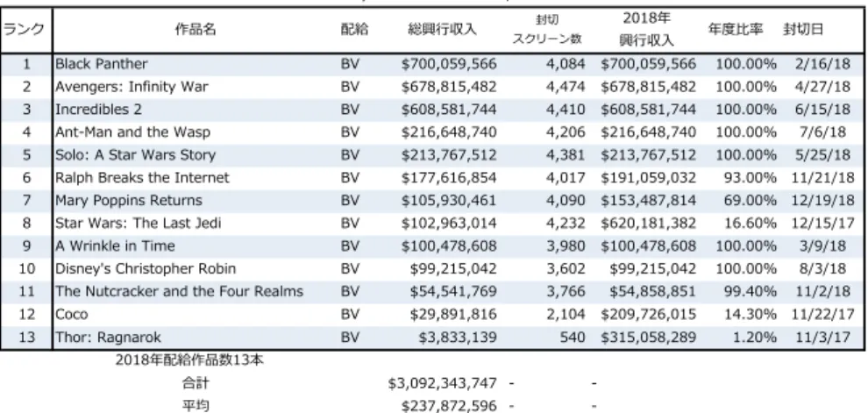Screen dimensions: 868x413
Task: Select the Star Wars: The Last Jedi cell
Action: click(x=138, y=223)
